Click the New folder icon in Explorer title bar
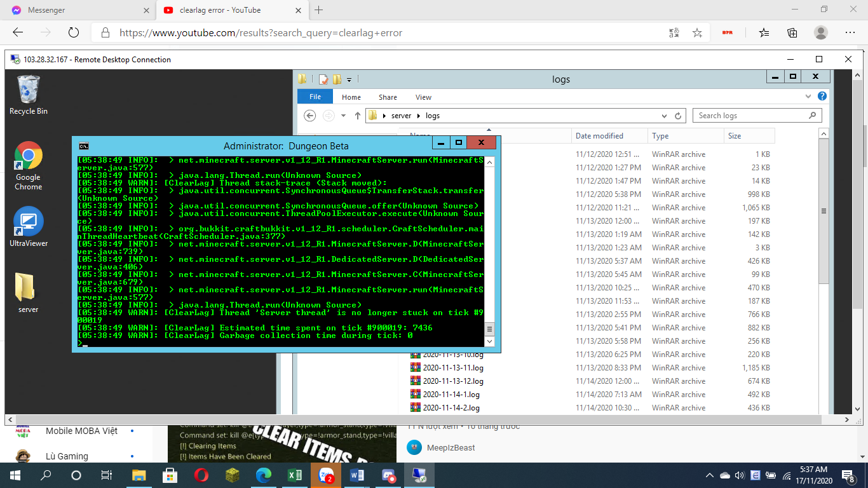 (x=337, y=79)
